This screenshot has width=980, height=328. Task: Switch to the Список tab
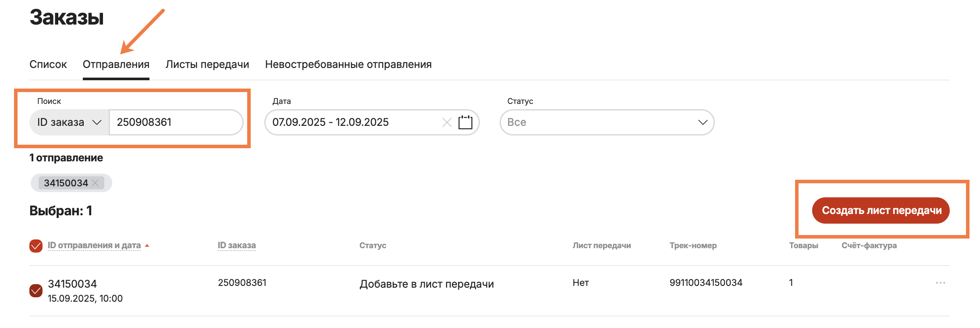coord(48,64)
